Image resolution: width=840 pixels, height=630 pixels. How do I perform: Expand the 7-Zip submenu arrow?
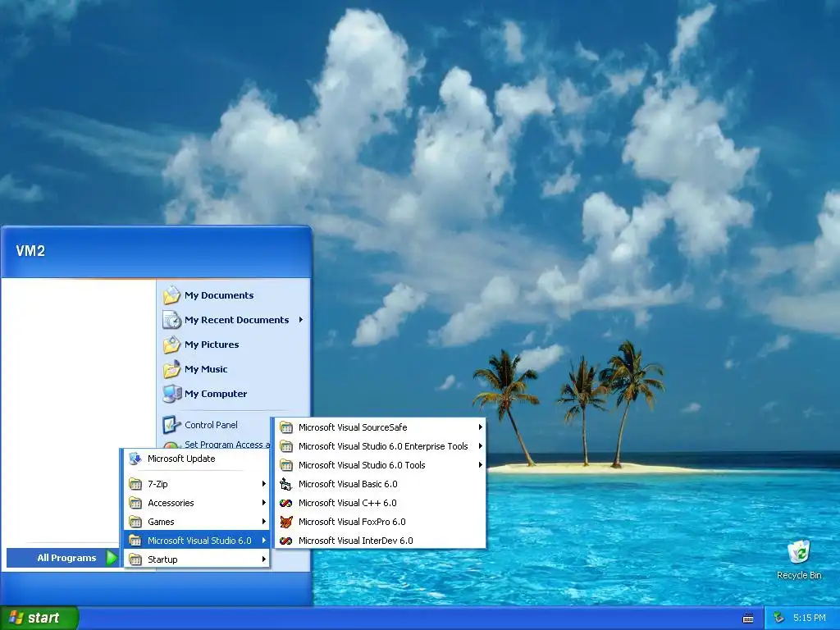coord(263,484)
